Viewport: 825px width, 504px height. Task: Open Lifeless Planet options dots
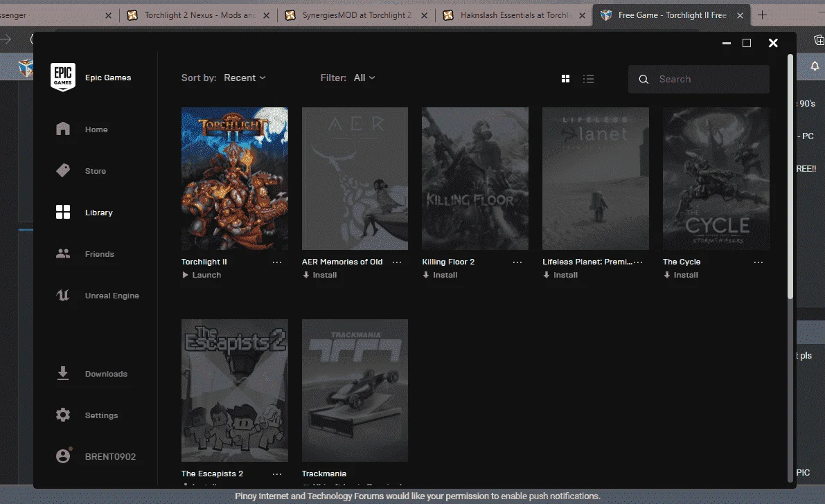coord(638,262)
